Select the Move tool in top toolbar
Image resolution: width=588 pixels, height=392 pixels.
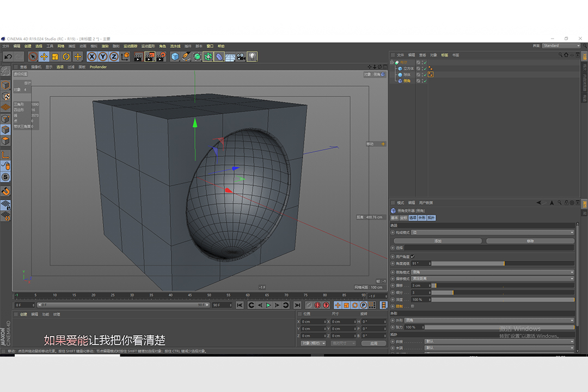tap(44, 57)
